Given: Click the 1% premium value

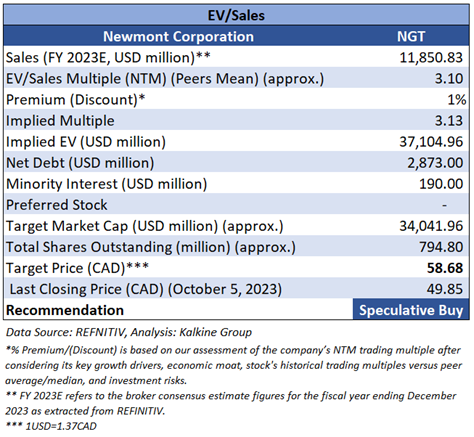Looking at the screenshot, I should [456, 100].
